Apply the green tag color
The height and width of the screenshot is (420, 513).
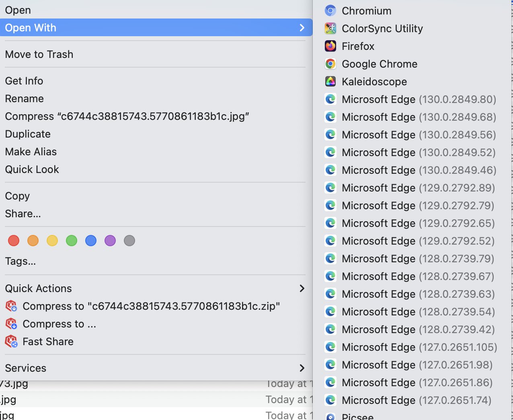72,241
